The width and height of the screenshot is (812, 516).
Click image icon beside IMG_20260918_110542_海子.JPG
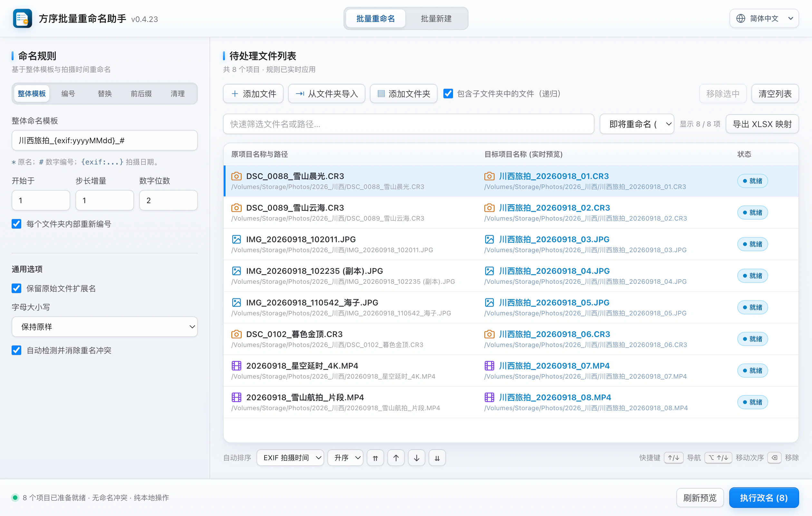tap(237, 303)
